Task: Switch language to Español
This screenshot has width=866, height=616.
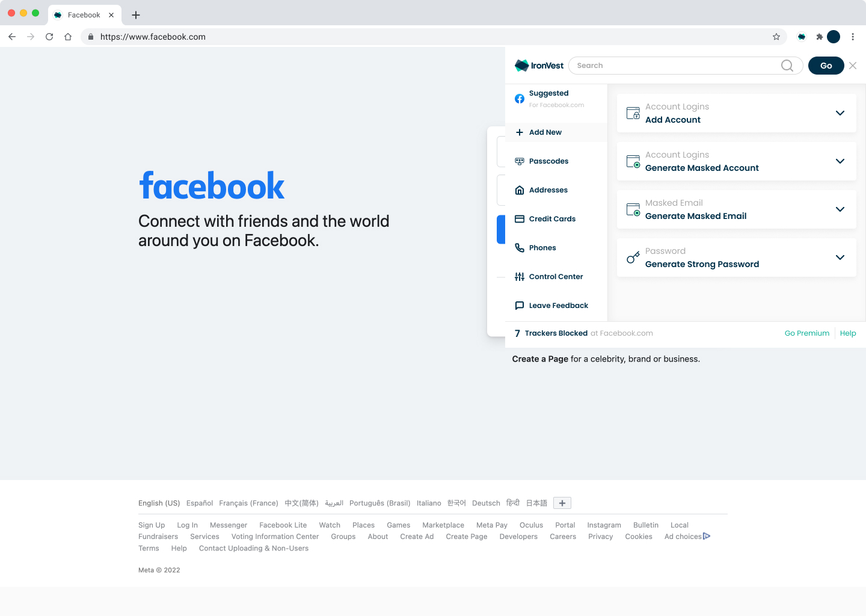Action: click(x=200, y=503)
